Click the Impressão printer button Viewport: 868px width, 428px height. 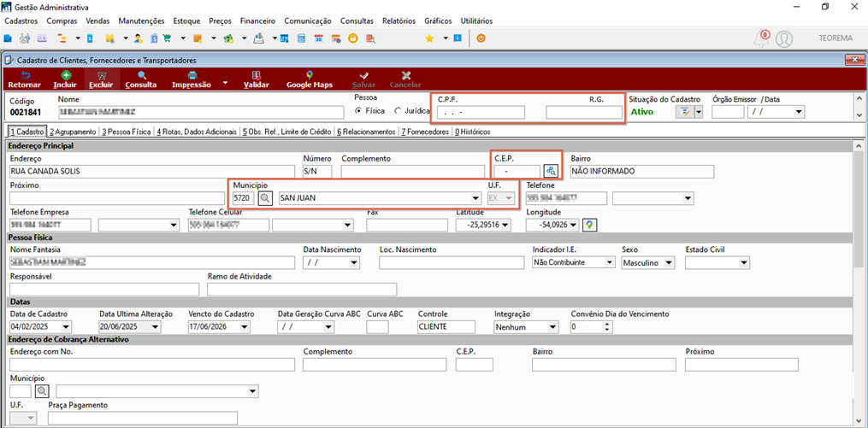pyautogui.click(x=192, y=79)
